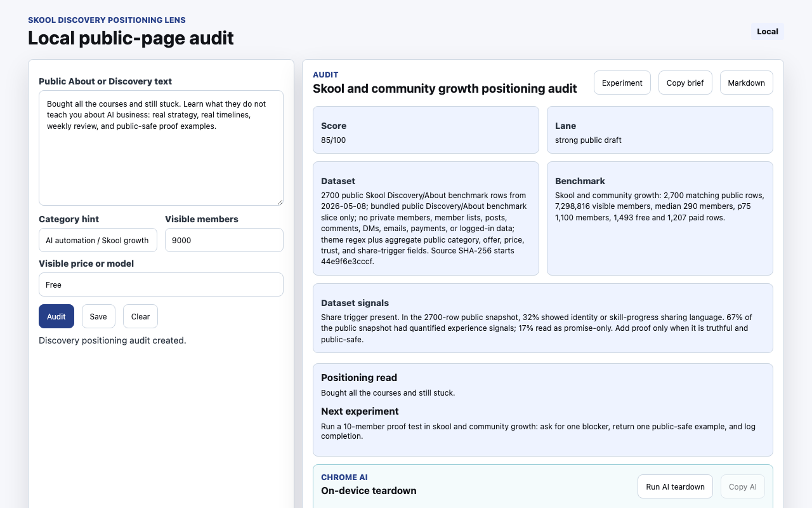Image resolution: width=812 pixels, height=508 pixels.
Task: Click the "AUDIT" section label
Action: [x=325, y=75]
